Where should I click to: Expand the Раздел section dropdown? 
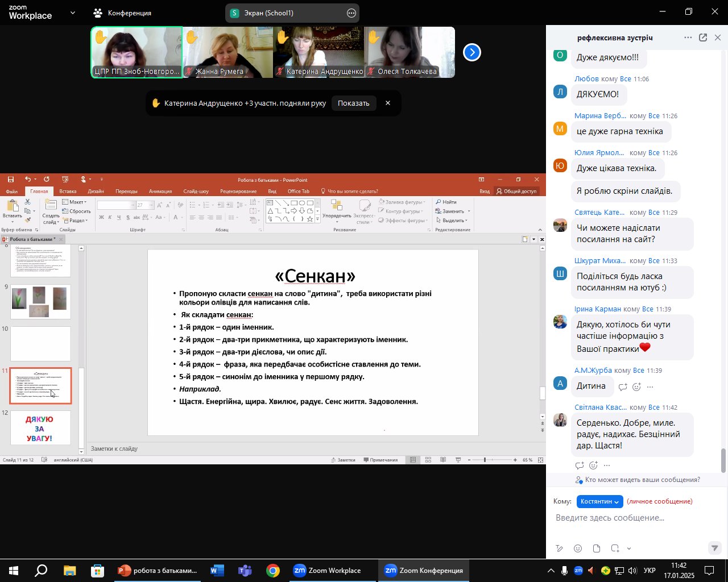(75, 221)
